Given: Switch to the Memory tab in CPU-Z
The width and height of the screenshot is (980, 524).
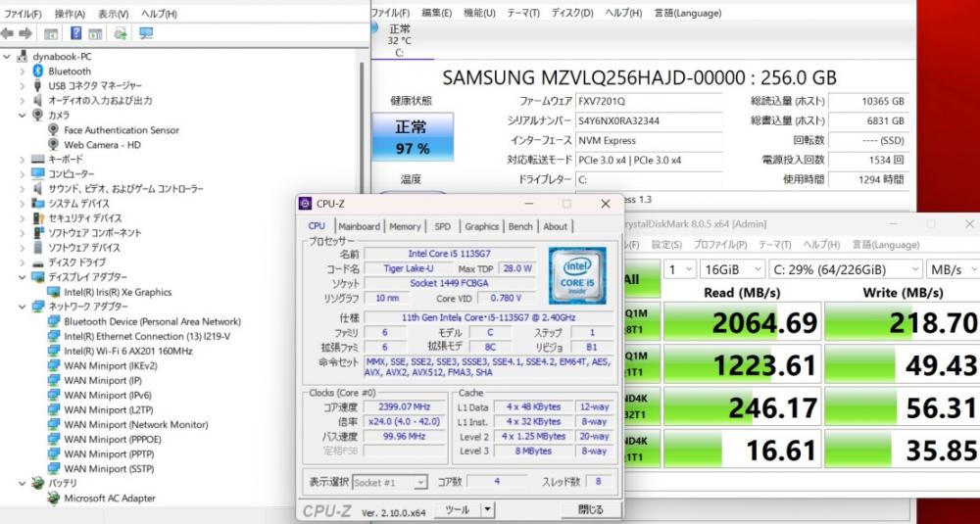Looking at the screenshot, I should click(405, 226).
